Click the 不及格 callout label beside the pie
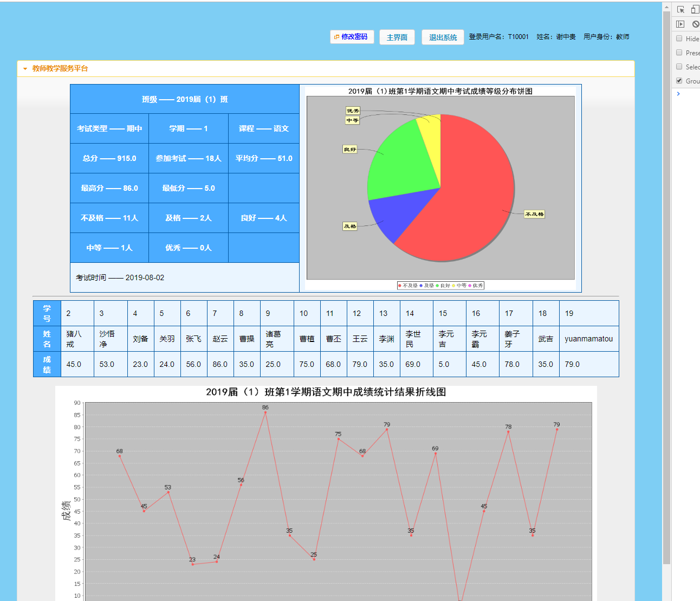Screen dimensions: 700x601 point(534,214)
